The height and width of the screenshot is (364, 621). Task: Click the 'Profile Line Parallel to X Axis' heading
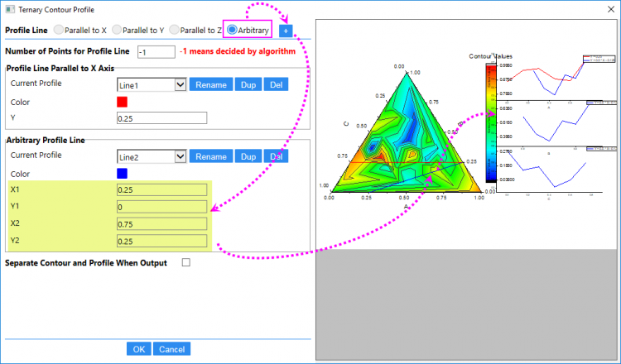(x=60, y=69)
